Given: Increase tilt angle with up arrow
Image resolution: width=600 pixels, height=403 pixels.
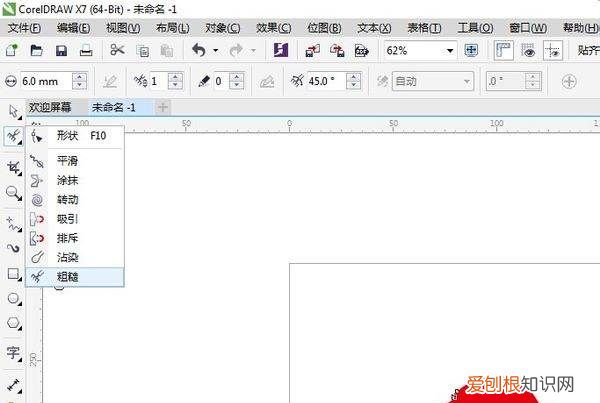Looking at the screenshot, I should point(353,77).
